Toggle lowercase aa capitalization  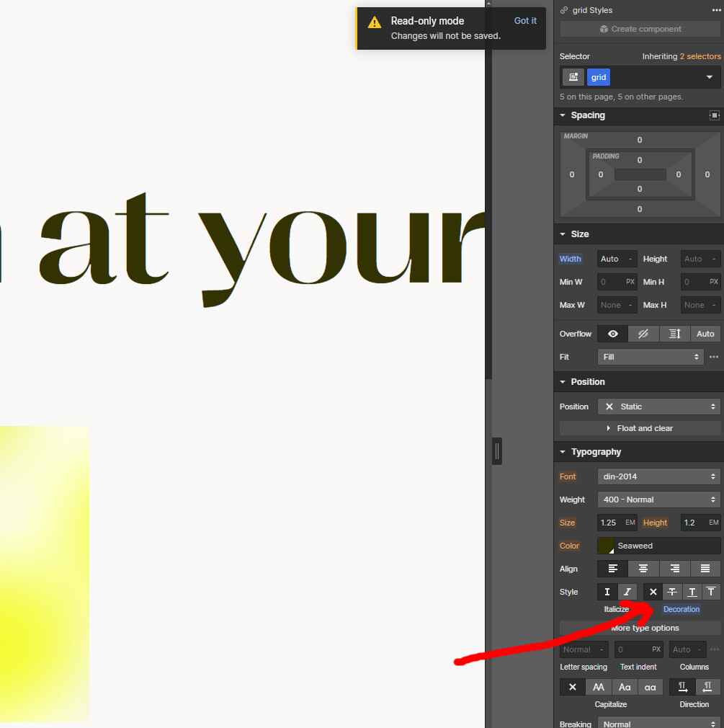650,687
